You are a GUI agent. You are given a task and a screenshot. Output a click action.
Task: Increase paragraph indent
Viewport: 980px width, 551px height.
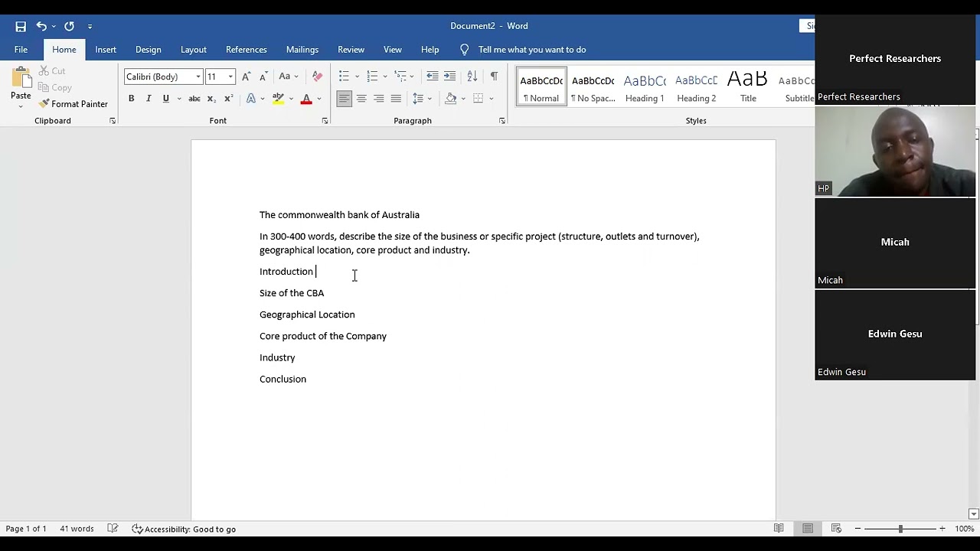[450, 77]
